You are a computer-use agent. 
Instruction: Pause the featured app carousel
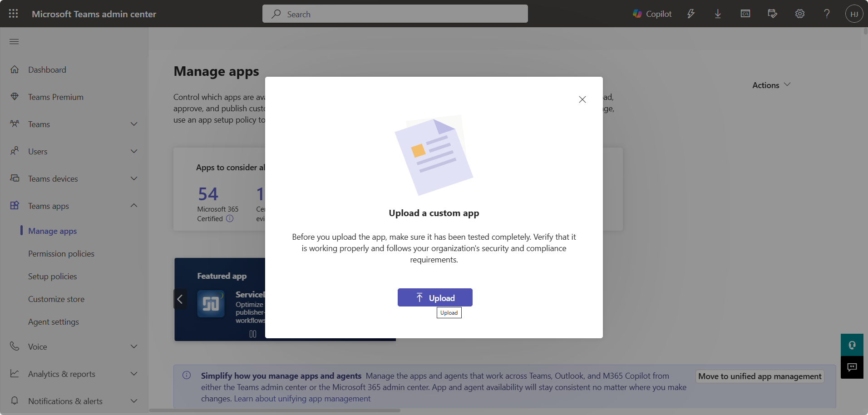(x=253, y=334)
